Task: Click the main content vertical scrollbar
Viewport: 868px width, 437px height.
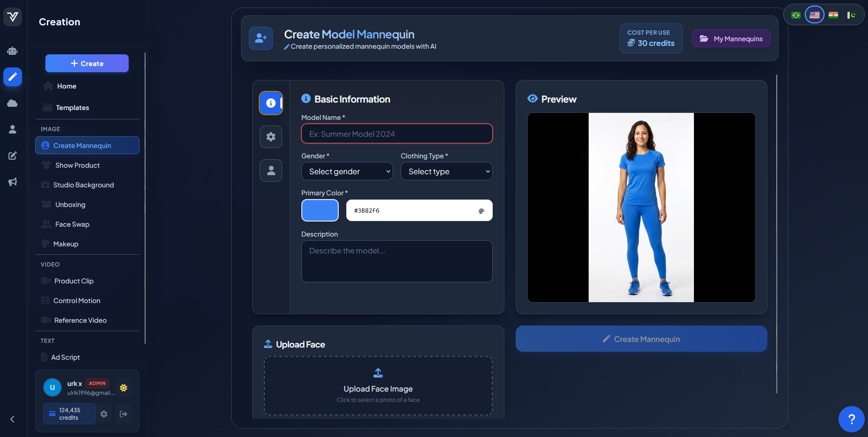Action: click(777, 234)
